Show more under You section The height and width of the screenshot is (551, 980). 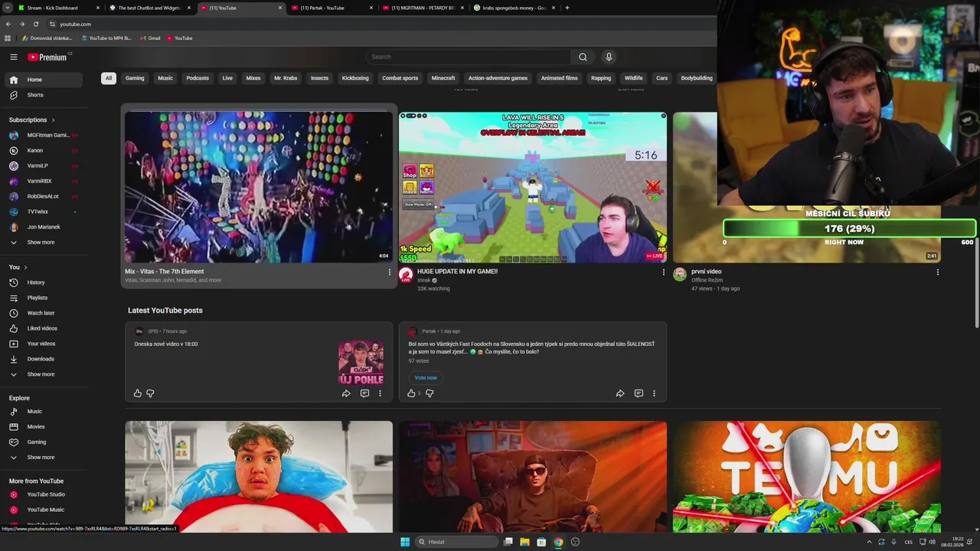point(43,374)
